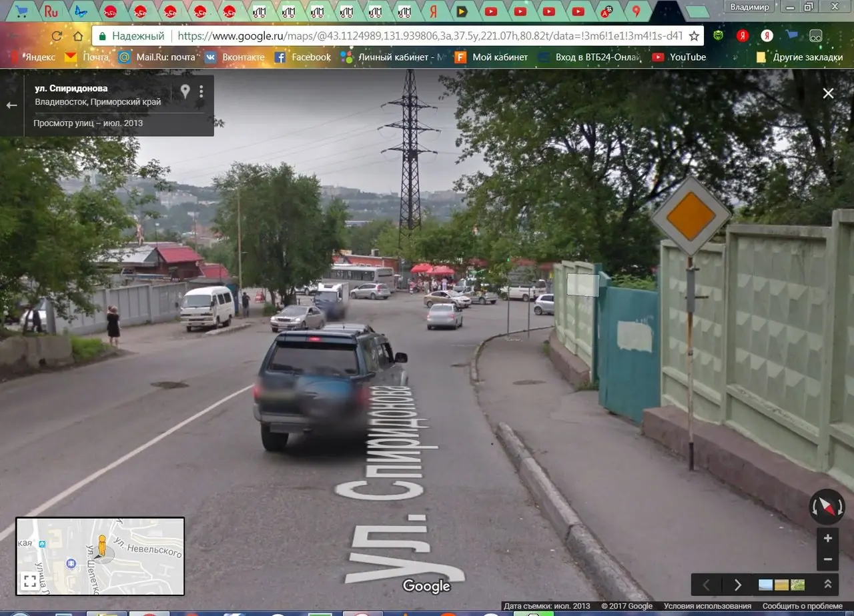Image resolution: width=854 pixels, height=616 pixels.
Task: Open the YouTube bookmark
Action: click(x=679, y=57)
